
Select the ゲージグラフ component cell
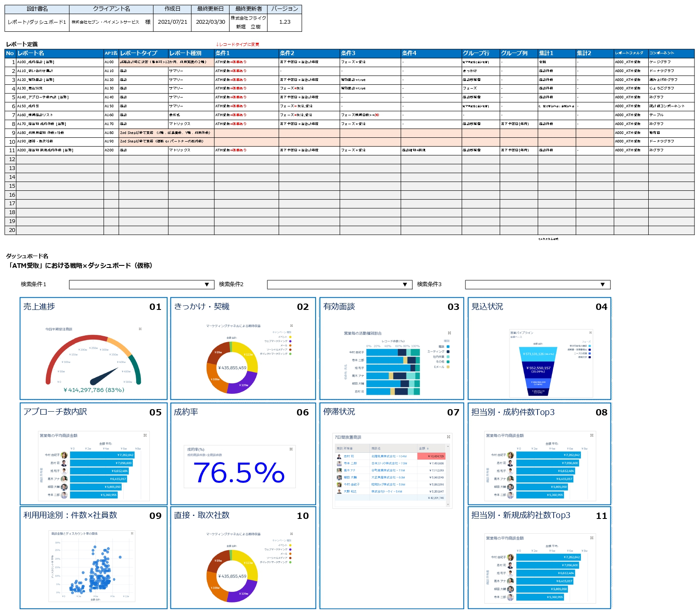click(x=671, y=62)
